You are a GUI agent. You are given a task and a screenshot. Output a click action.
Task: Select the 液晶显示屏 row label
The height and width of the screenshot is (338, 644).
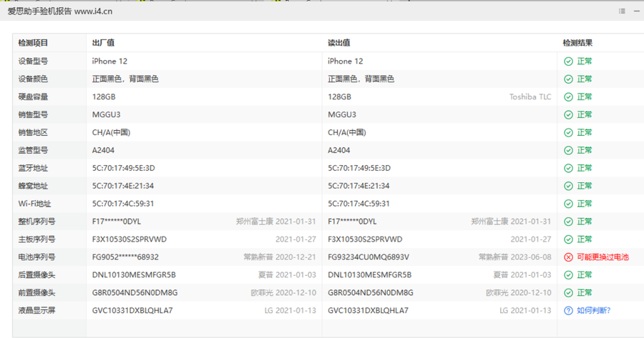[x=36, y=311]
